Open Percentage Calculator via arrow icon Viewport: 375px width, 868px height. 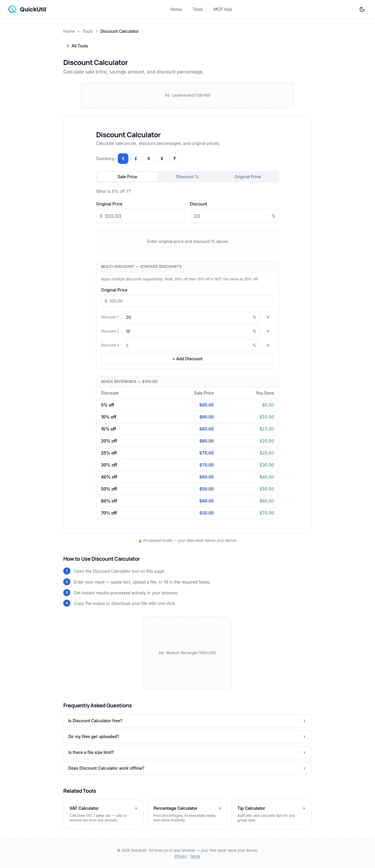tap(219, 808)
